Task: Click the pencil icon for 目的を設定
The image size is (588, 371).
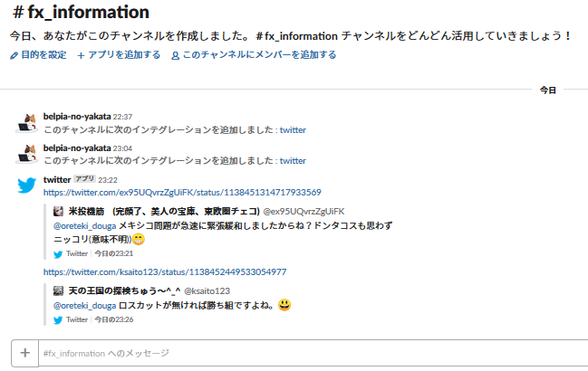Action: (x=14, y=56)
